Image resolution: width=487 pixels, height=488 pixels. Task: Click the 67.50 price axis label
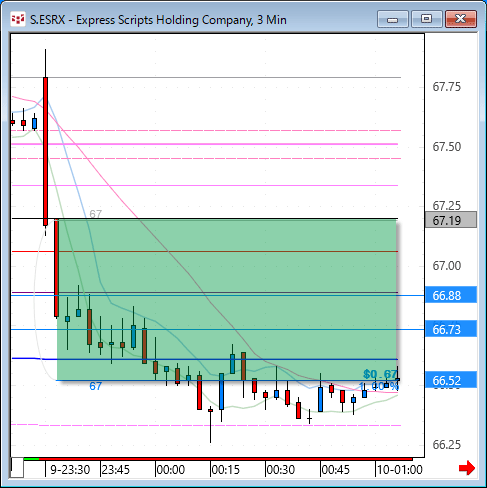(447, 147)
